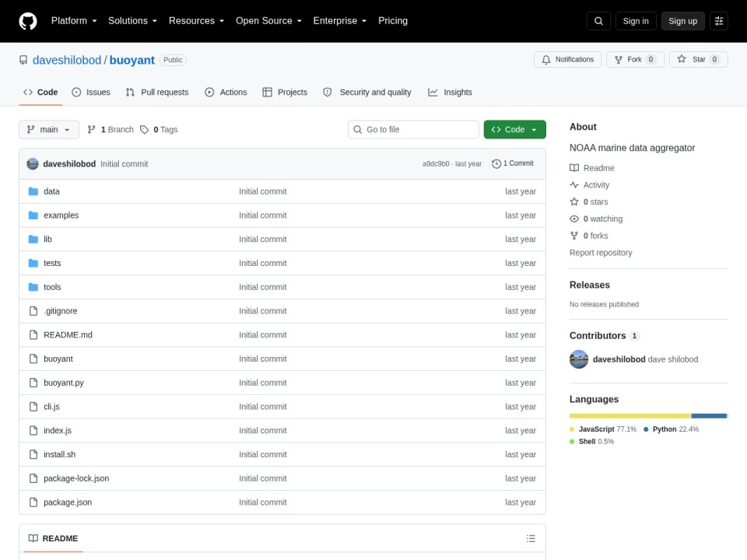Open the package-lock.json file
Screen dimensions: 747x560
point(76,478)
